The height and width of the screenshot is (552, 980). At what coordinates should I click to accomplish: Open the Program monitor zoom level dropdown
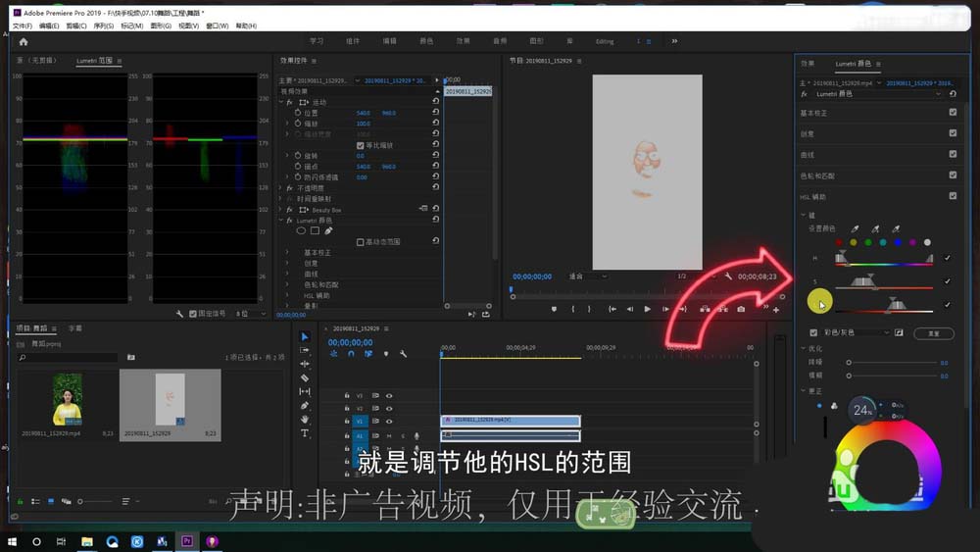coord(587,276)
